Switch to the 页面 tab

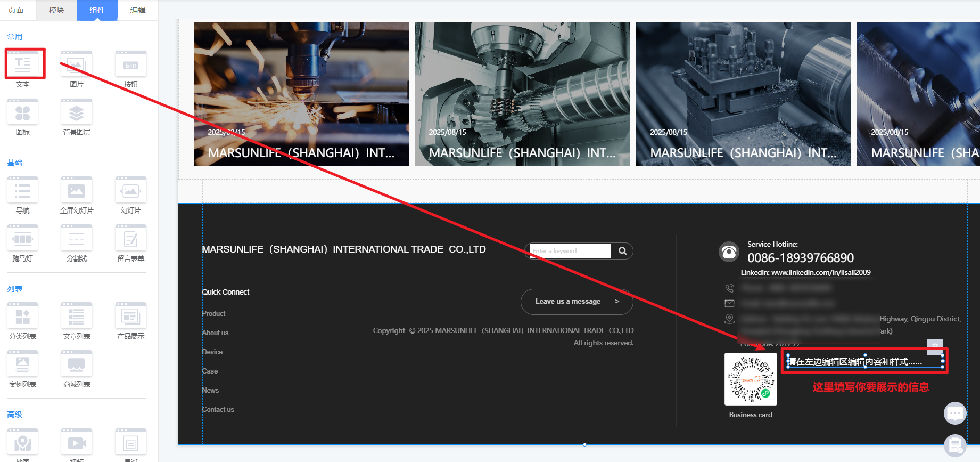click(16, 10)
